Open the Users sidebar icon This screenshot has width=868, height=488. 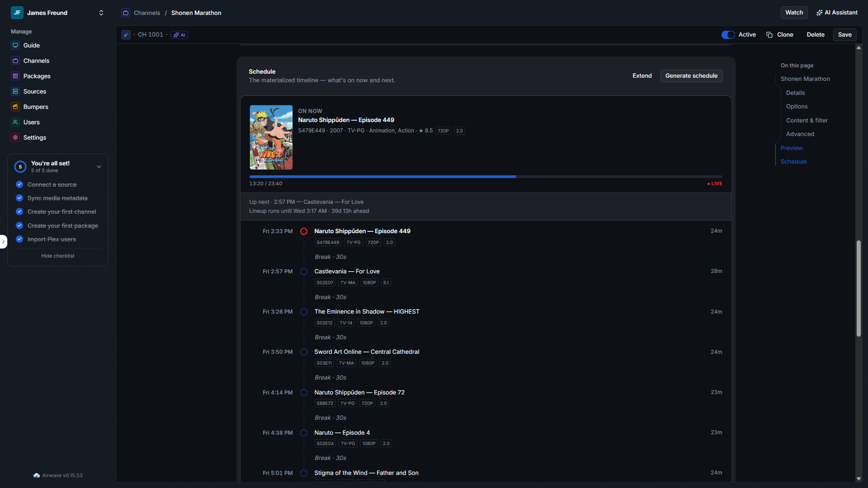pyautogui.click(x=15, y=122)
